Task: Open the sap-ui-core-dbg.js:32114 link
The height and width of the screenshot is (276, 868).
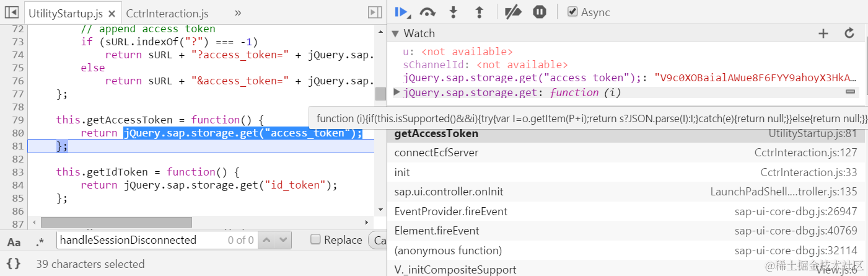Action: coord(796,251)
